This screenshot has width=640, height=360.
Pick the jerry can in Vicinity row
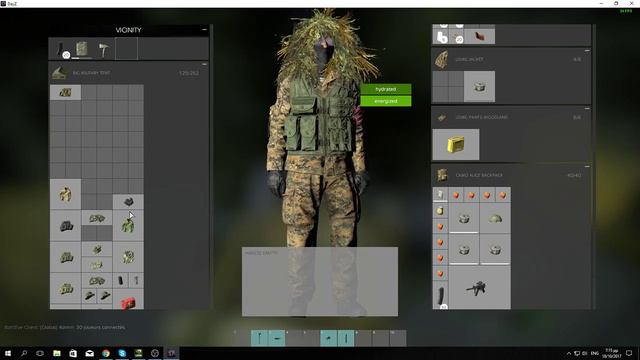tap(82, 49)
